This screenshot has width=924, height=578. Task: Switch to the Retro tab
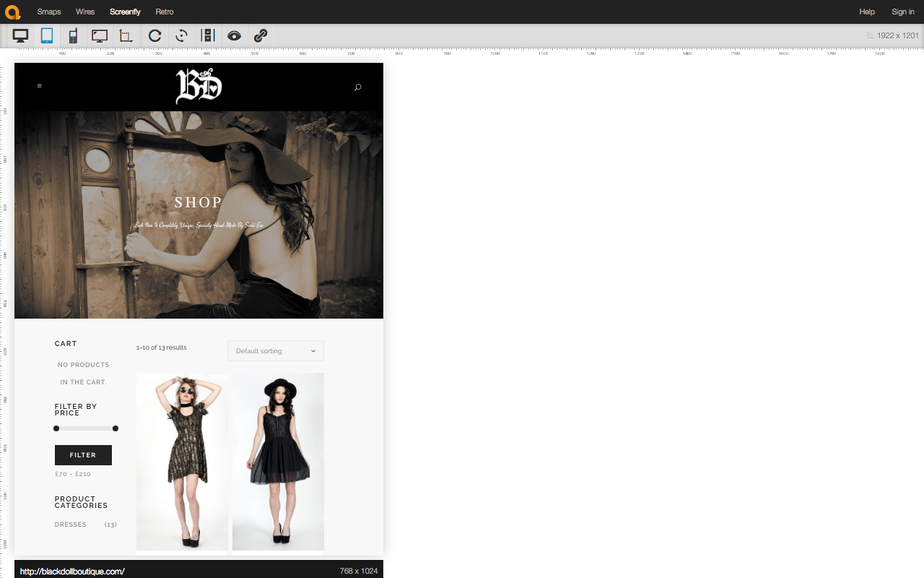[x=165, y=12]
